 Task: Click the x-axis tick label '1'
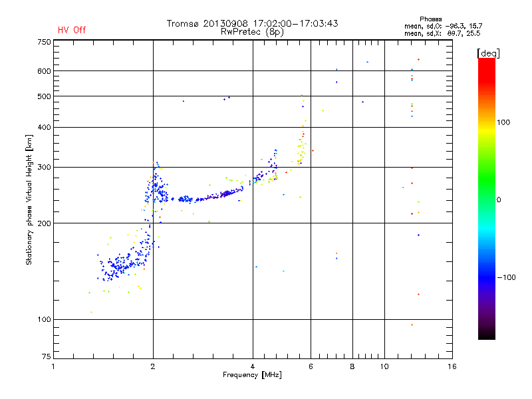[x=53, y=366]
